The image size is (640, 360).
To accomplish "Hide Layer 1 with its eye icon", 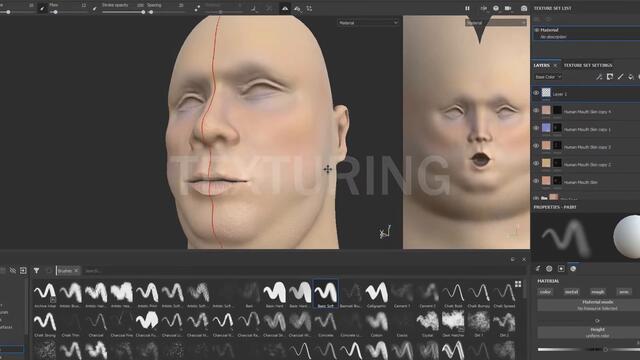I will click(536, 93).
